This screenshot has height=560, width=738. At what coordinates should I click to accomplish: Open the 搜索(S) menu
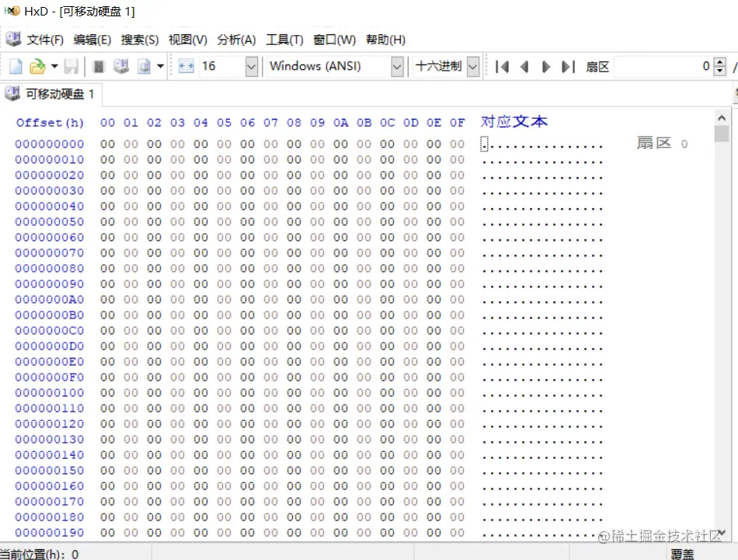tap(140, 40)
